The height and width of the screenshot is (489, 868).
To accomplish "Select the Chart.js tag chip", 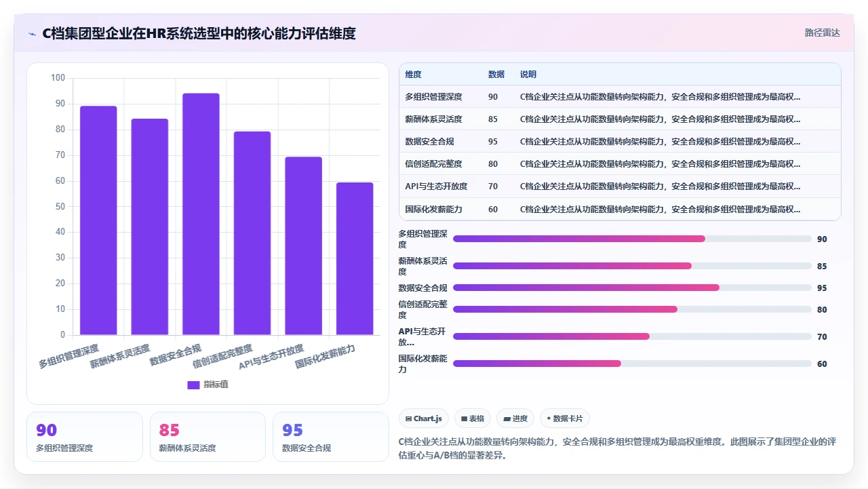I will coord(424,418).
